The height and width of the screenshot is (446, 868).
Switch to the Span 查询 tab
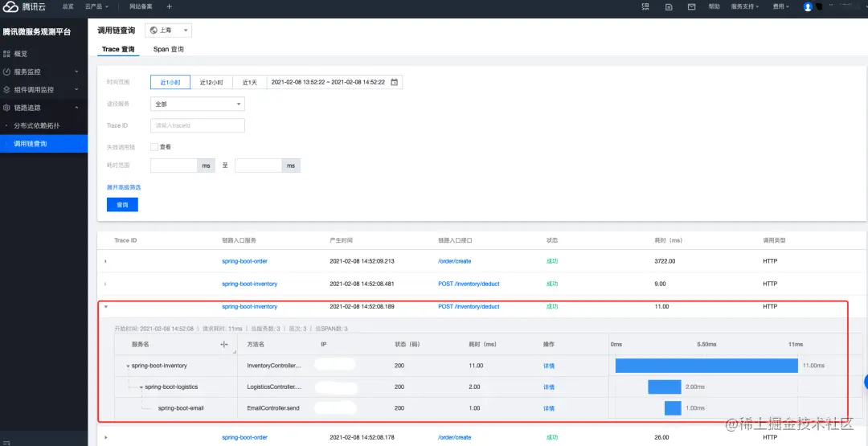168,49
